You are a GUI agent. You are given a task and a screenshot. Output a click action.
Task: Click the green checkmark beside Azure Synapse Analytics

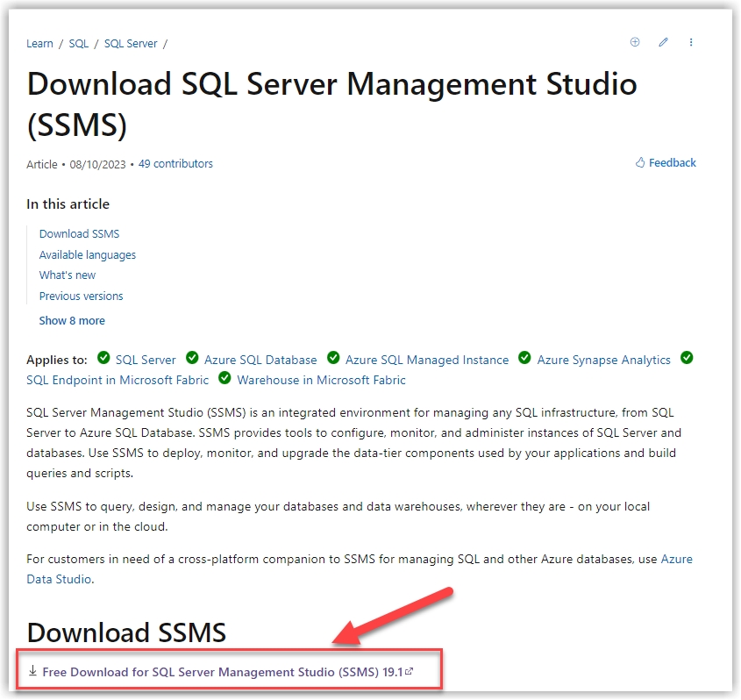524,358
